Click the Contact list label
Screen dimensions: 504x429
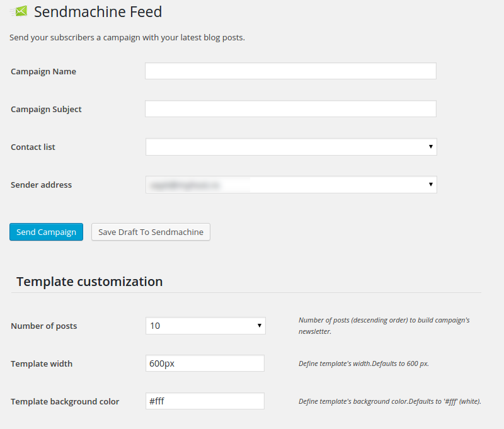pos(33,147)
